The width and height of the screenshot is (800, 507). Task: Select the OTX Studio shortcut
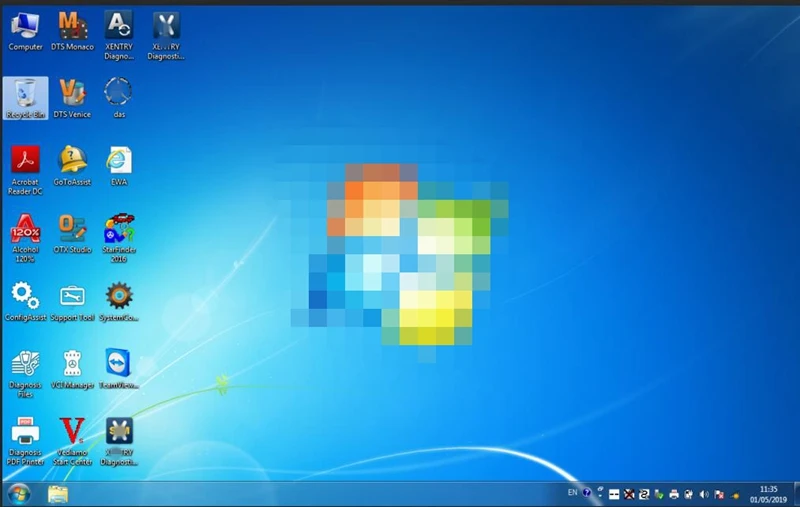pos(72,234)
